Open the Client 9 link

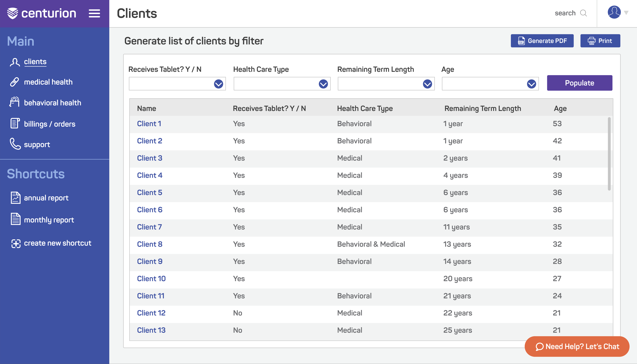150,261
